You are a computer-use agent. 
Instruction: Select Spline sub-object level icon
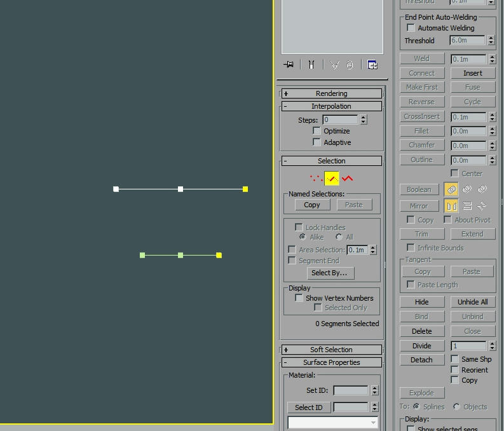click(347, 179)
